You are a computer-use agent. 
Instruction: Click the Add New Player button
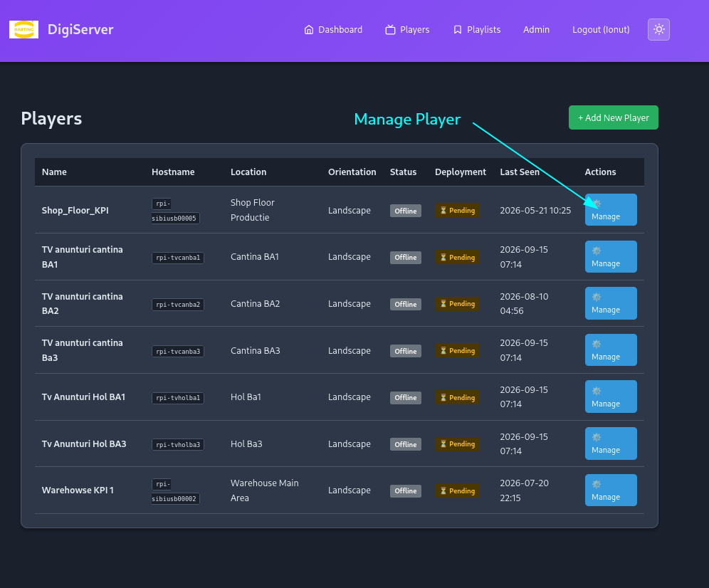613,117
